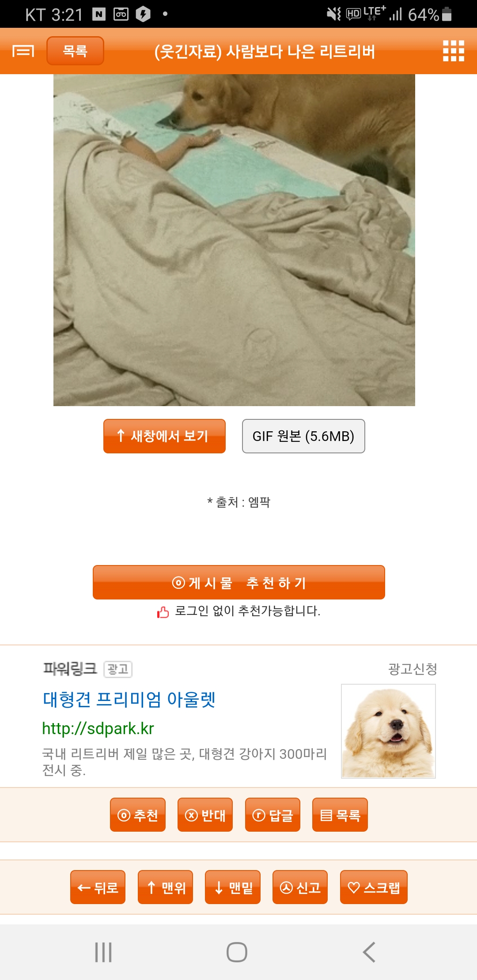The height and width of the screenshot is (980, 477).
Task: Click the 새창에서 보기 button
Action: pos(164,436)
